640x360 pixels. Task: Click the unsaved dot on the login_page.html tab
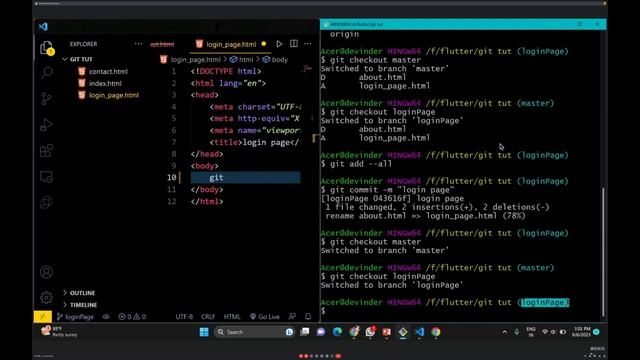click(x=264, y=44)
